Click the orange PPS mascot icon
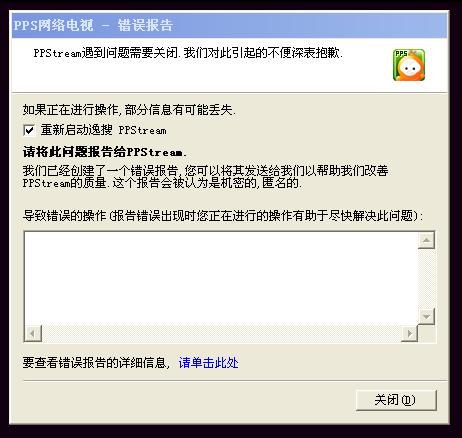Image resolution: width=462 pixels, height=438 pixels. 409,65
